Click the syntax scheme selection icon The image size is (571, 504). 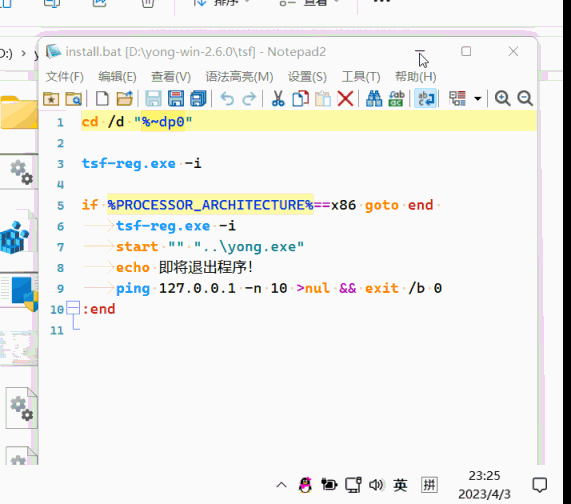[x=457, y=99]
